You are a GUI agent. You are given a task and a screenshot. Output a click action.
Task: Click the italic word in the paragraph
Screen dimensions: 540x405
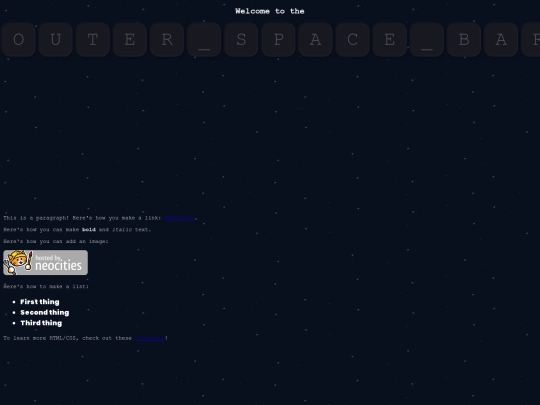coord(122,230)
